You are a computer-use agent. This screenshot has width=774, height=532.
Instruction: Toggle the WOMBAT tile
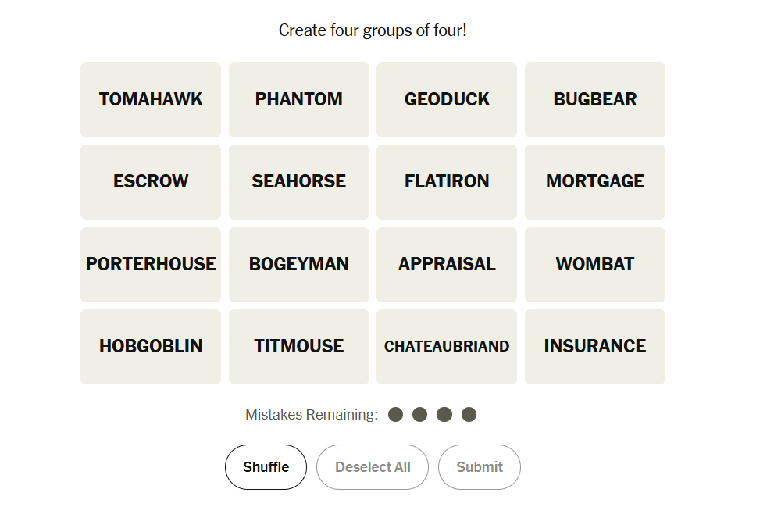595,265
